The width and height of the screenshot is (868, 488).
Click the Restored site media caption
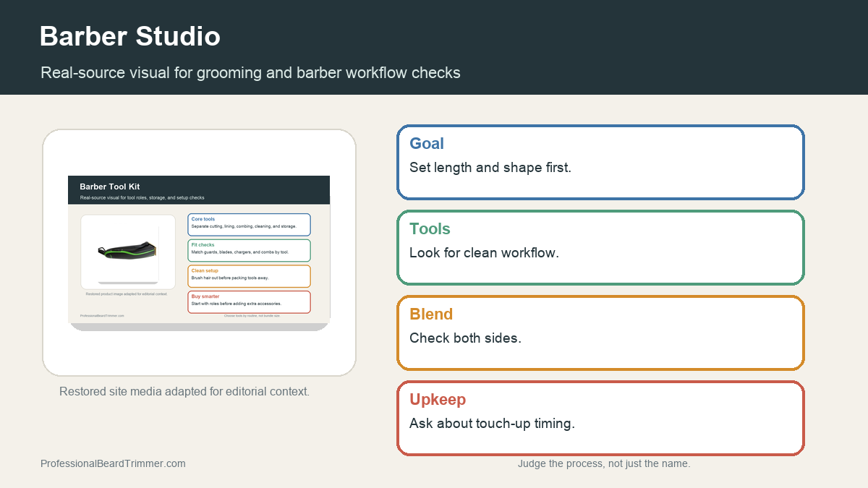coord(184,391)
